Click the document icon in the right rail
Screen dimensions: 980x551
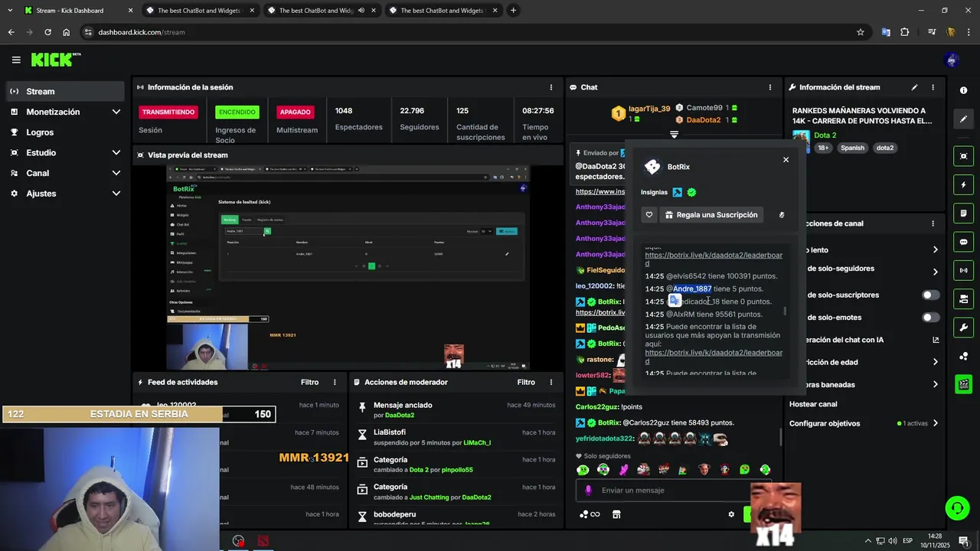click(963, 213)
